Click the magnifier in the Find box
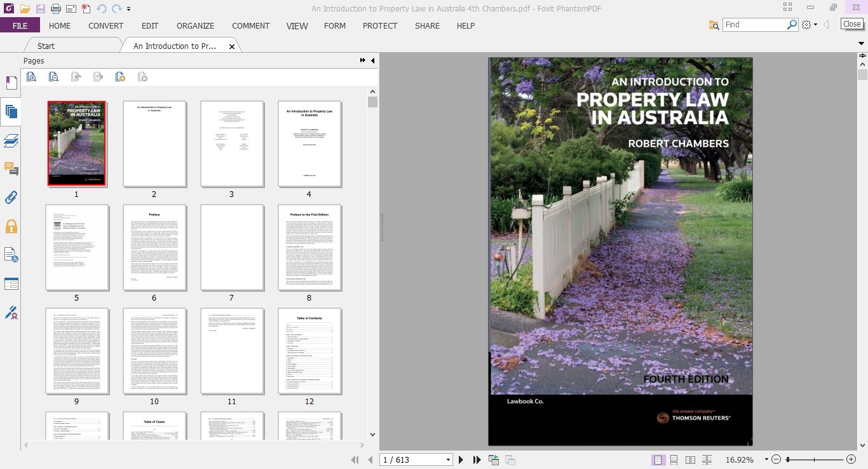This screenshot has width=868, height=469. 792,25
